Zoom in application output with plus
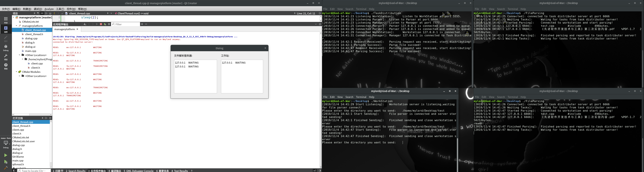 tap(142, 24)
